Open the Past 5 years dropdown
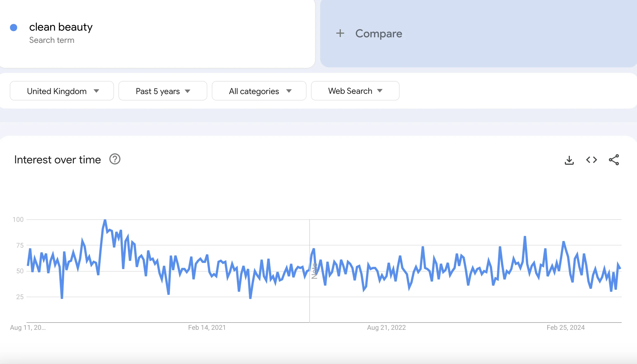Viewport: 637px width, 364px height. (163, 91)
